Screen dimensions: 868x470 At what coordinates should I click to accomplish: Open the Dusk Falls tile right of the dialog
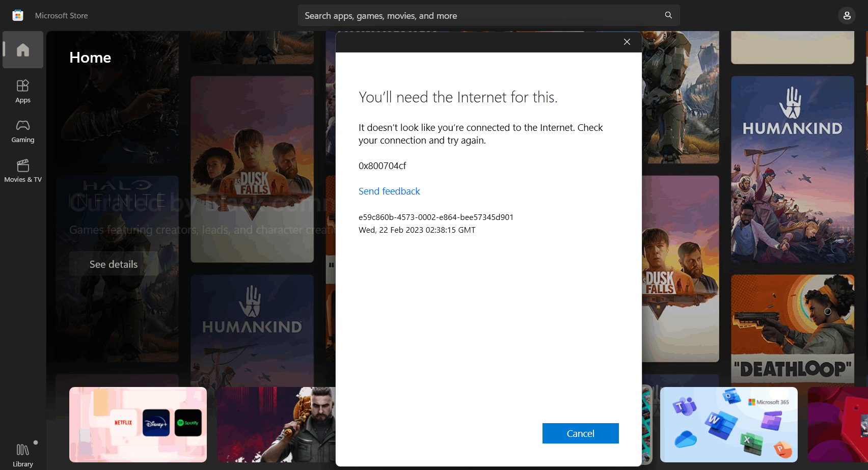[x=681, y=269]
